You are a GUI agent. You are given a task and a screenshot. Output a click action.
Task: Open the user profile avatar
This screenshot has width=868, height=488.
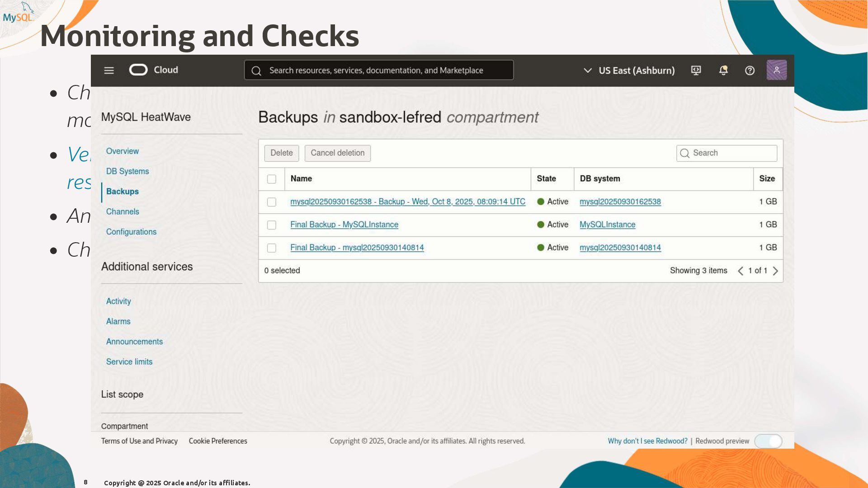pos(776,70)
